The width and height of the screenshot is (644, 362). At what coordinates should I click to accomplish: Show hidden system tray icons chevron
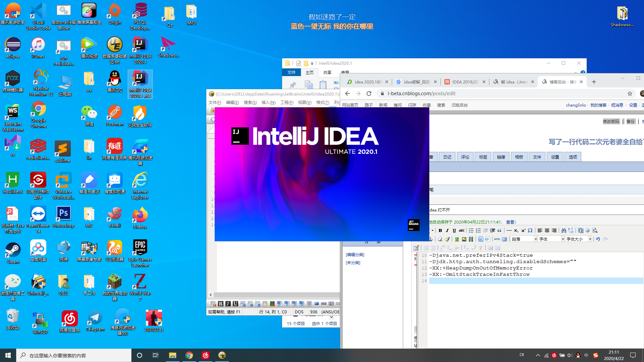click(538, 355)
